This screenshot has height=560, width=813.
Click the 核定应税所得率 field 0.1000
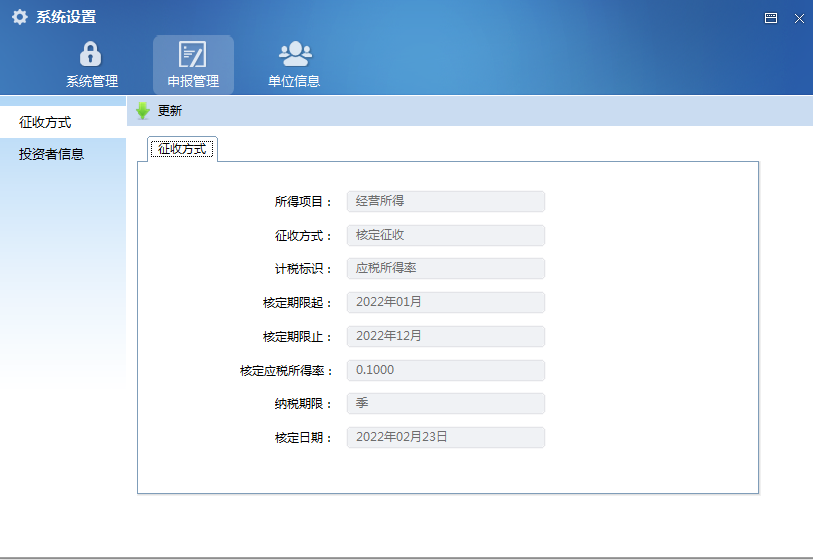point(445,370)
